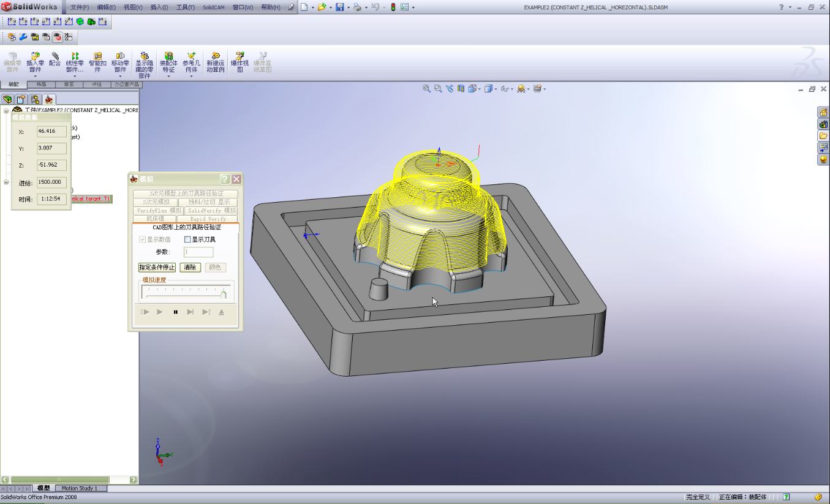The width and height of the screenshot is (830, 504).
Task: Expand the 装配体特征 dropdown arrow
Action: tap(168, 77)
